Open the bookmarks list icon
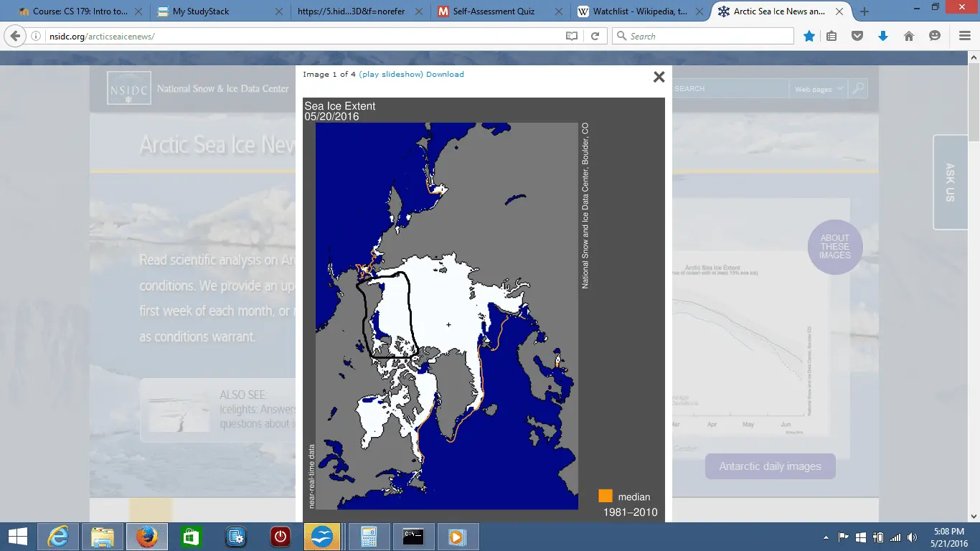The image size is (980, 551). (831, 36)
